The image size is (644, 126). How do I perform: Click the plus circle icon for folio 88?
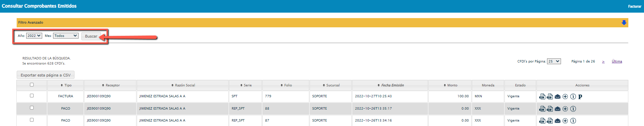coord(565,109)
